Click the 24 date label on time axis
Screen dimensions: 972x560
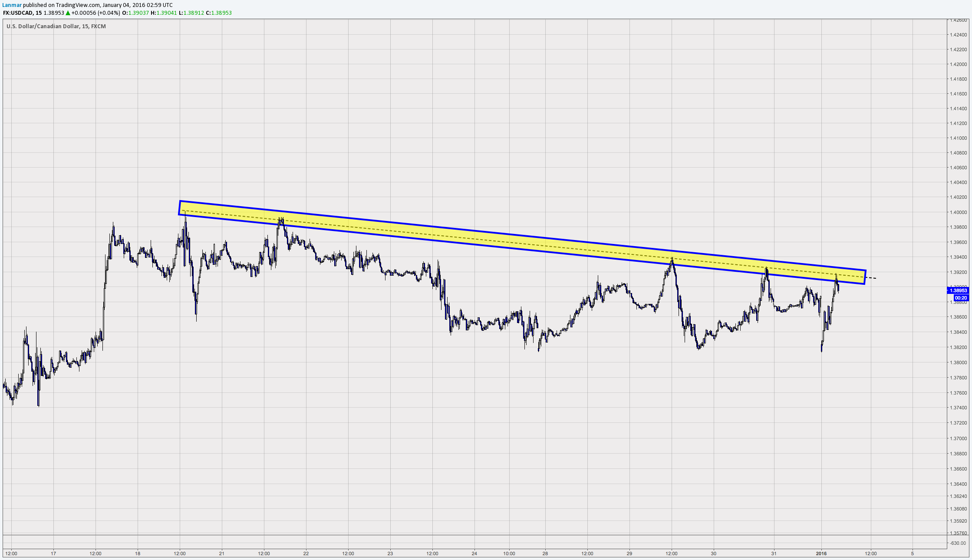point(474,553)
